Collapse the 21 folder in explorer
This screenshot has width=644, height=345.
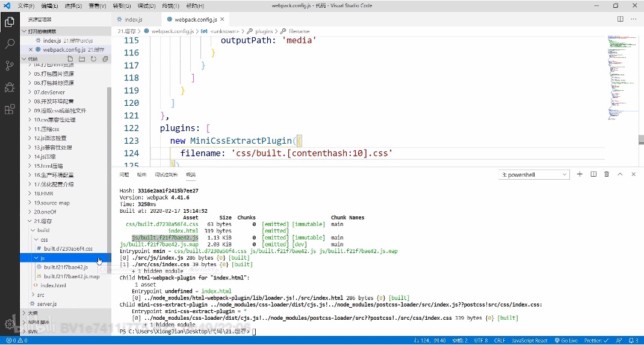coord(66,221)
